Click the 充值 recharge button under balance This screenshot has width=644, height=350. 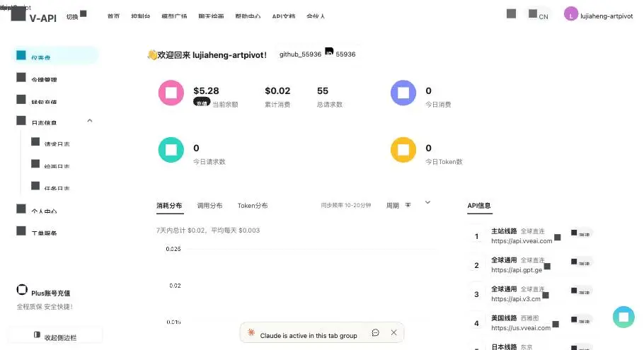[202, 103]
